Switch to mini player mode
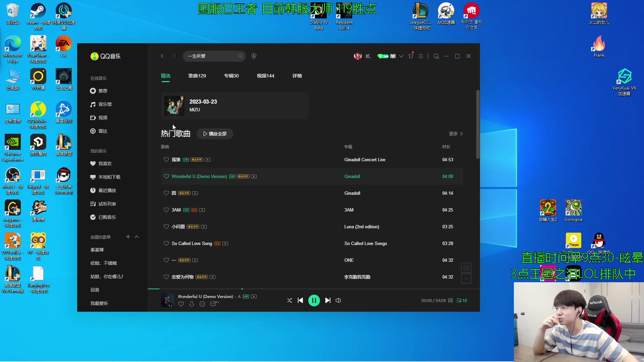This screenshot has height=362, width=644. pyautogui.click(x=436, y=56)
